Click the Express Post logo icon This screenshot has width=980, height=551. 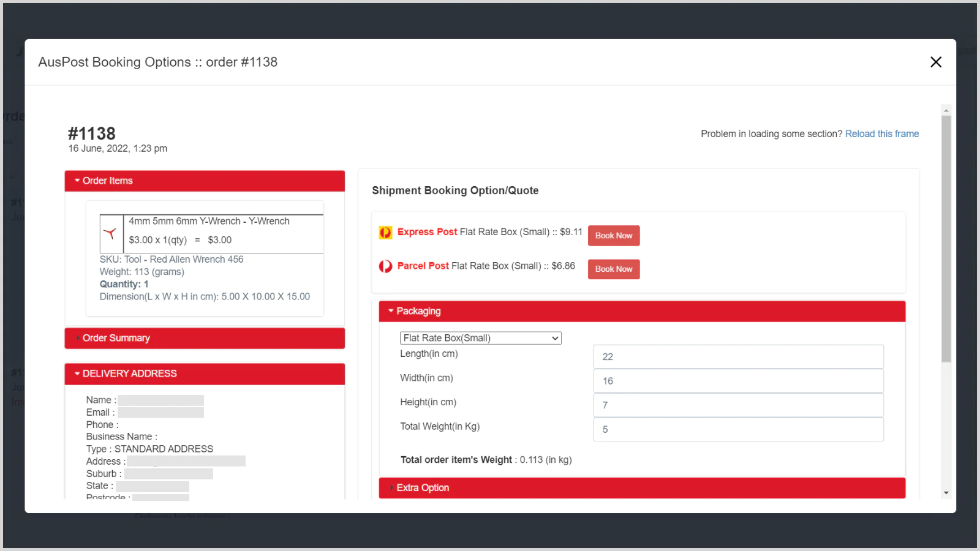point(385,233)
